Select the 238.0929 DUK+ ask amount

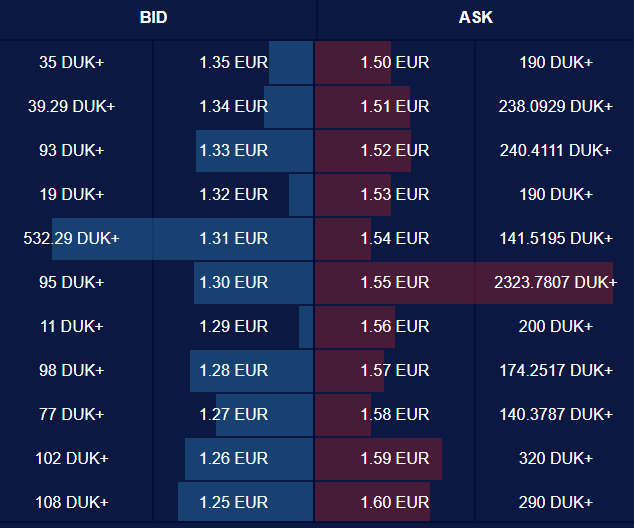555,106
